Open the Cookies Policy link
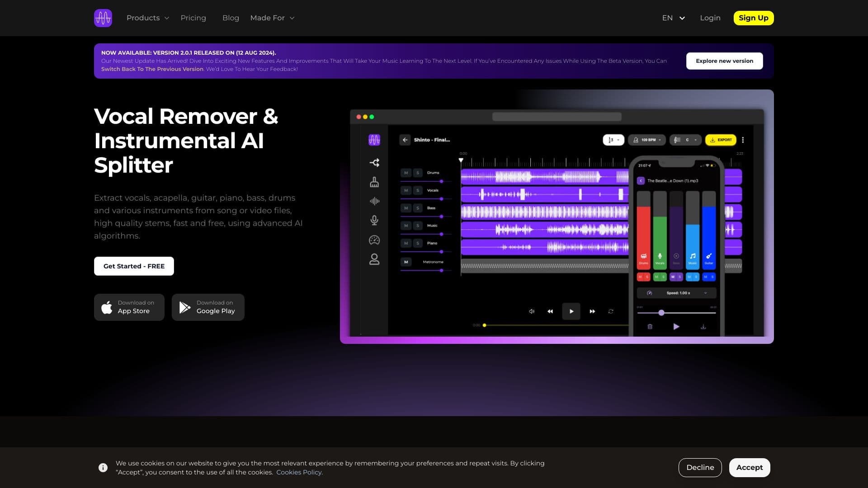The image size is (868, 488). (x=299, y=472)
